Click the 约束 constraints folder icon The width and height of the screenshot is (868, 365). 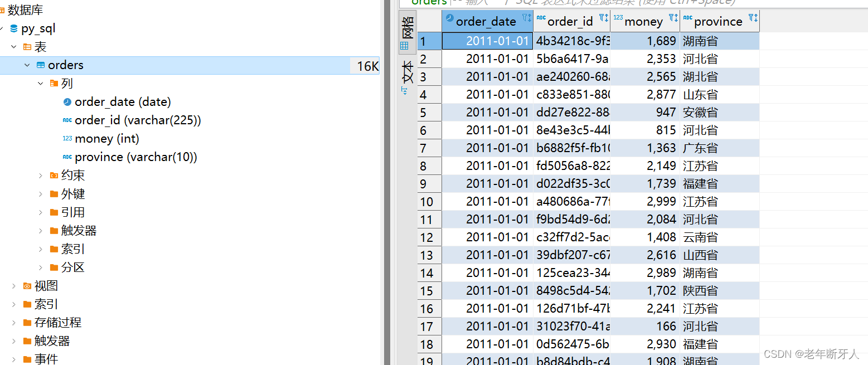coord(54,176)
